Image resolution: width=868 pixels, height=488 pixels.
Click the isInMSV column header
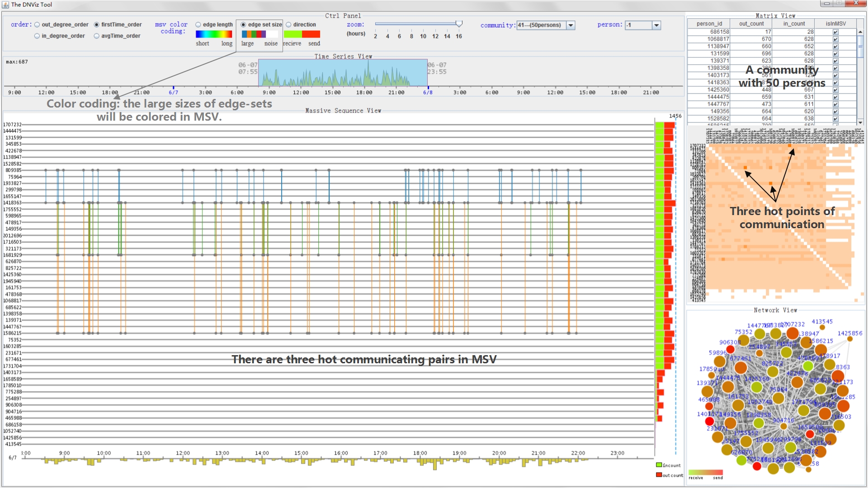pos(835,24)
